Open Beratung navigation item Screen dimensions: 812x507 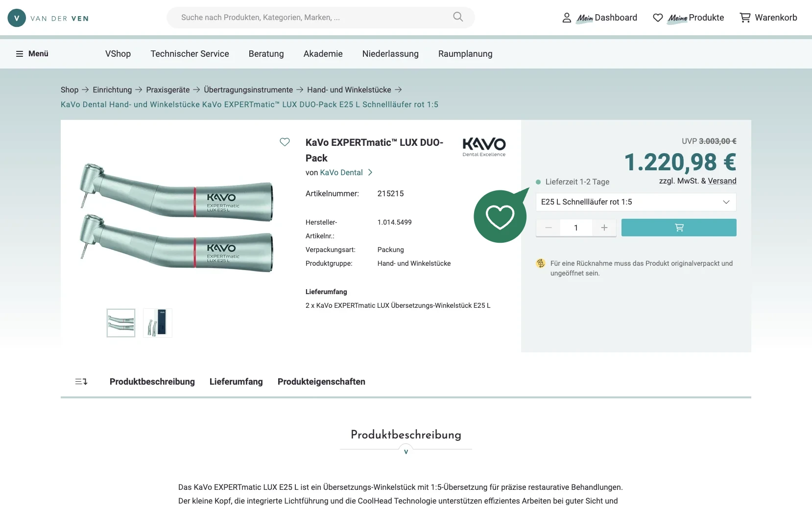tap(266, 54)
